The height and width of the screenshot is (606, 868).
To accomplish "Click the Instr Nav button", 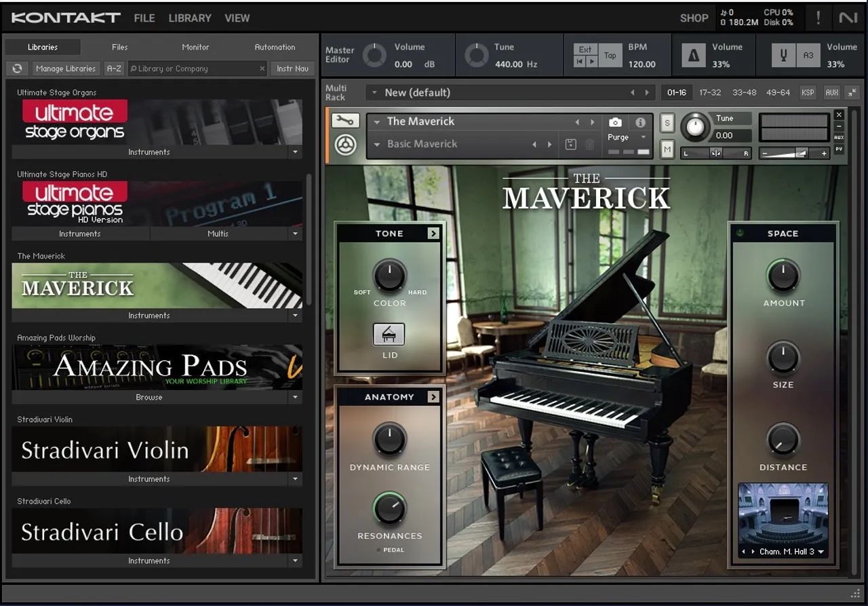I will [x=293, y=69].
